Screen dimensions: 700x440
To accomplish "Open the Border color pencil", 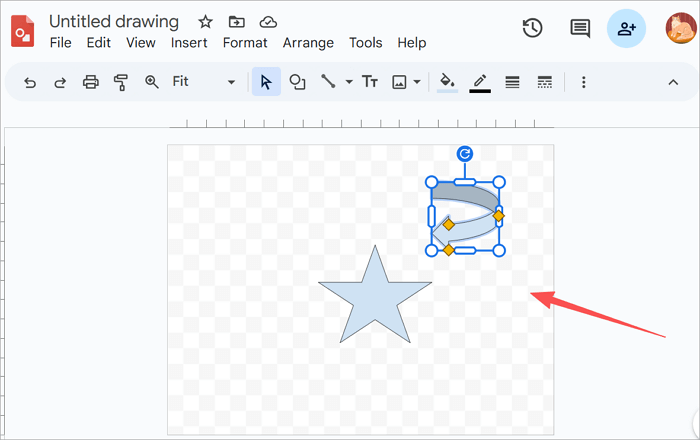I will (480, 83).
